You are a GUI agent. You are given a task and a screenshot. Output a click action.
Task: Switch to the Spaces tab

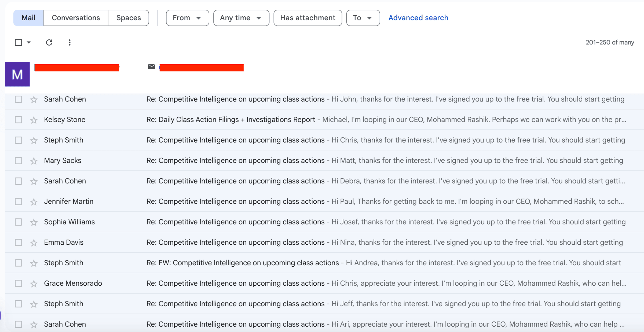tap(129, 18)
